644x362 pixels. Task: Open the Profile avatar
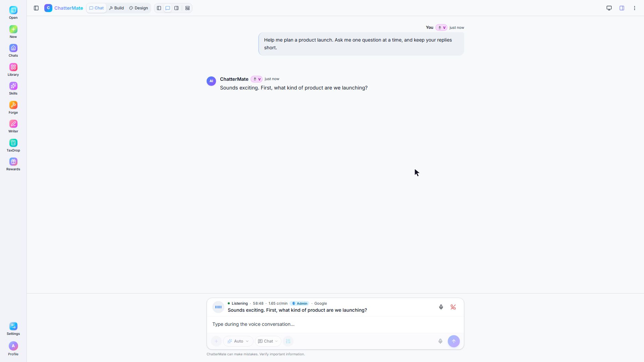13,346
